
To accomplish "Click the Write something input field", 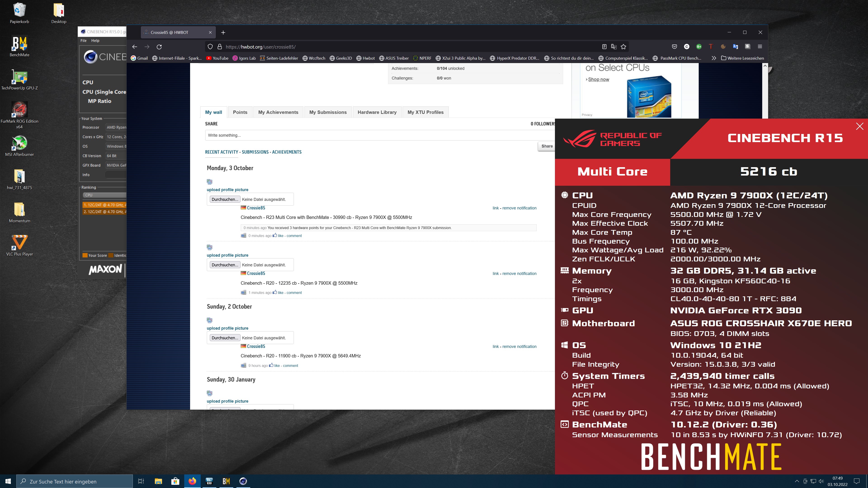I will (380, 135).
